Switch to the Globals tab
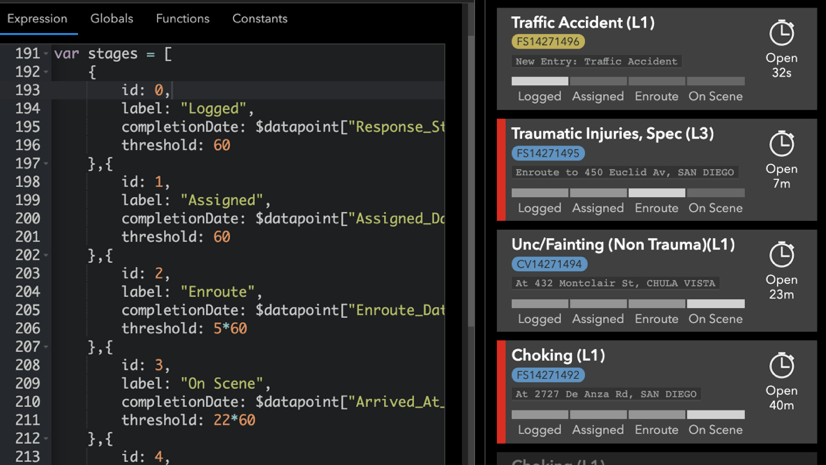The width and height of the screenshot is (826, 465). [x=111, y=18]
